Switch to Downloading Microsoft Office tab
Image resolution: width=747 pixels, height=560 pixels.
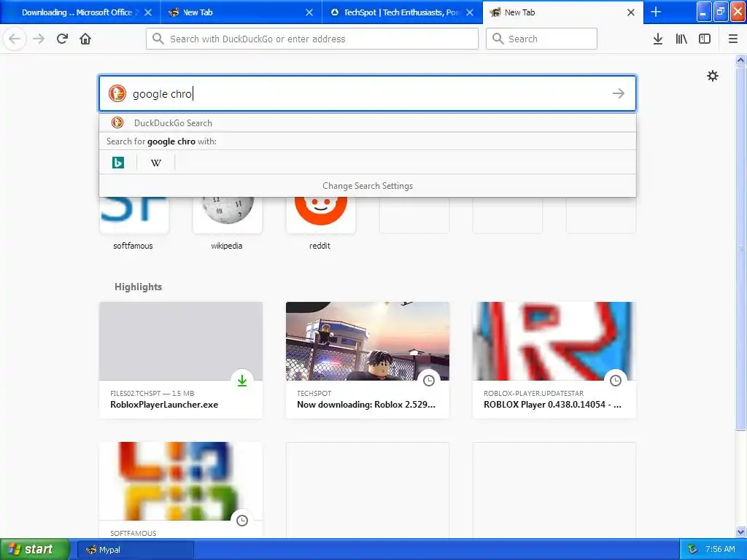click(x=80, y=12)
